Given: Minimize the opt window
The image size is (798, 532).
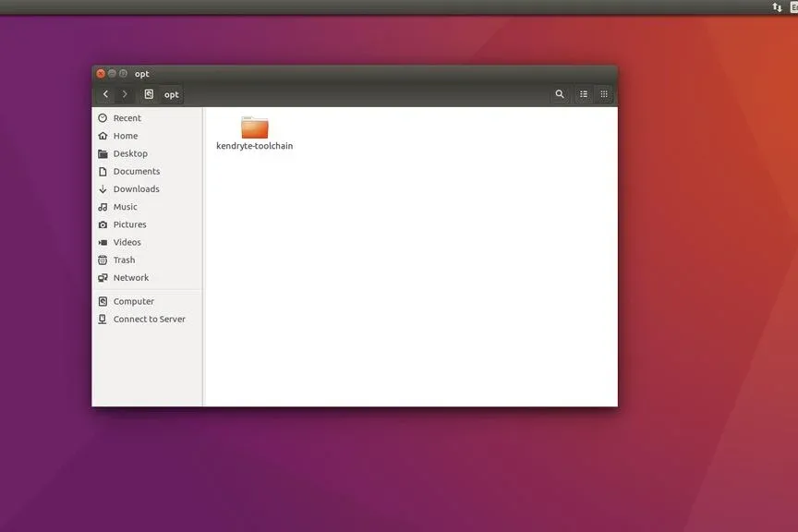Looking at the screenshot, I should pos(112,74).
